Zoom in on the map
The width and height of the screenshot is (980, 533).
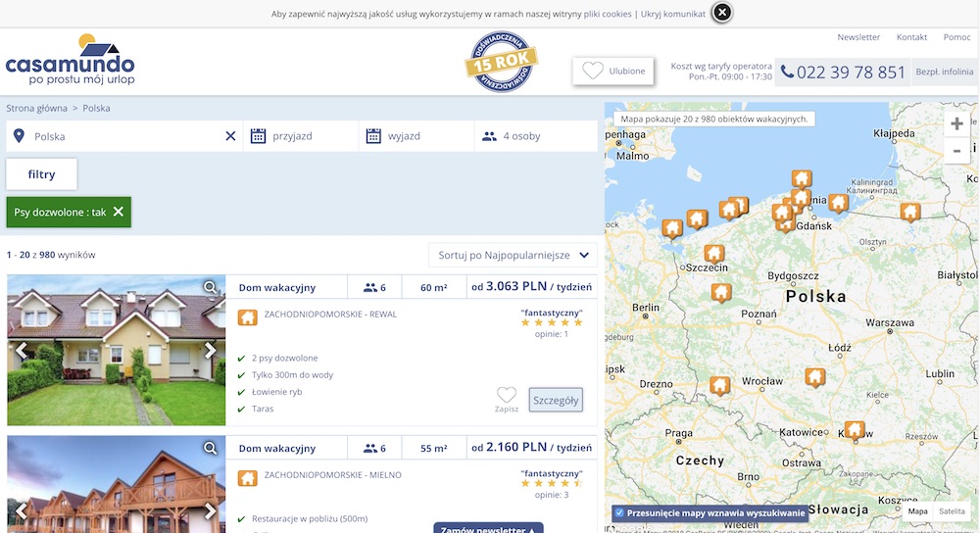(x=956, y=123)
